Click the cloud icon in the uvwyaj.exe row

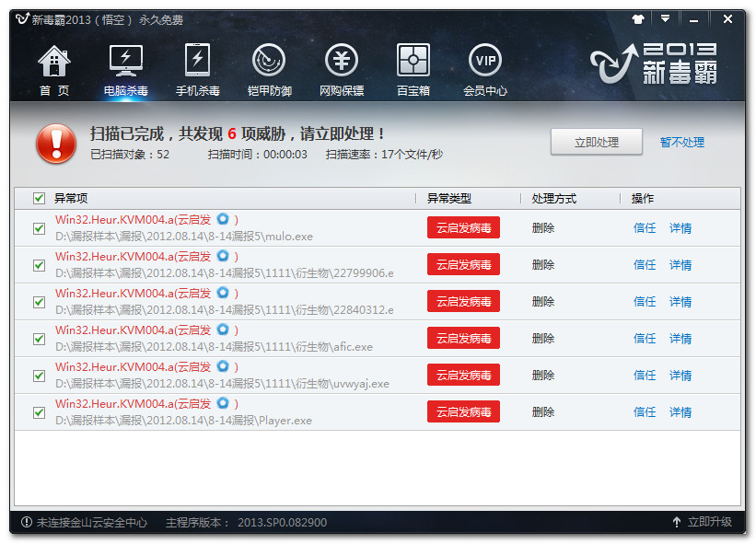pyautogui.click(x=223, y=366)
